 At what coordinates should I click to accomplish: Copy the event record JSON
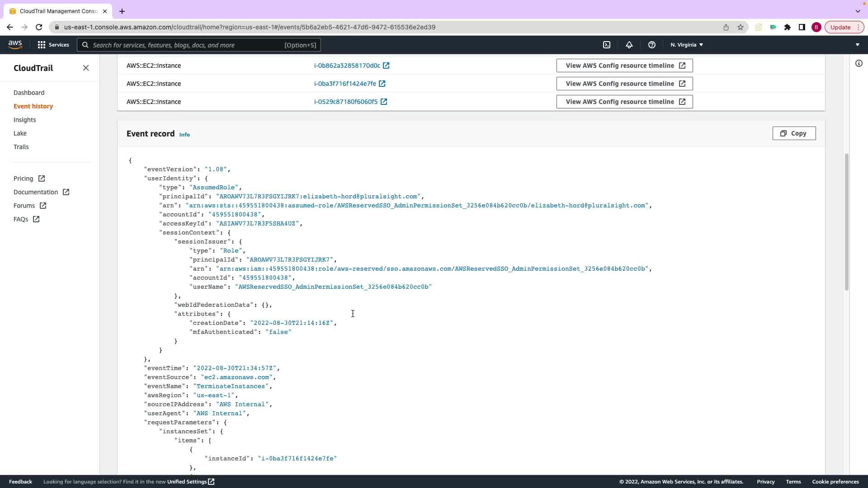pos(793,133)
